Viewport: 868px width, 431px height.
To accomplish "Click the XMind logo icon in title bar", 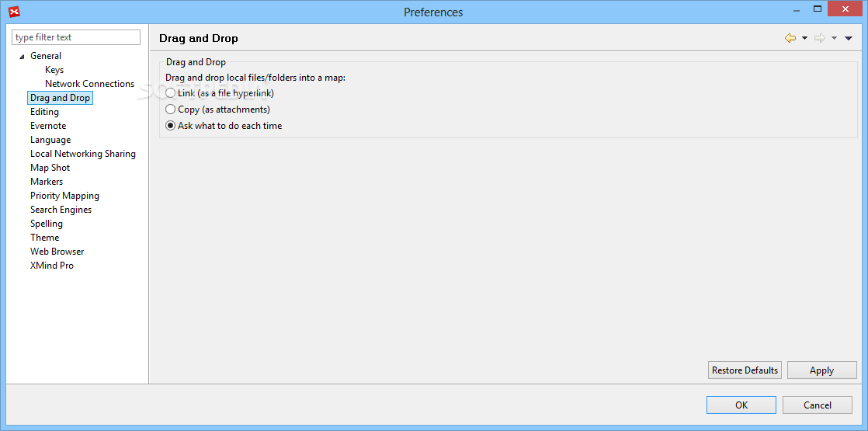I will coord(15,11).
